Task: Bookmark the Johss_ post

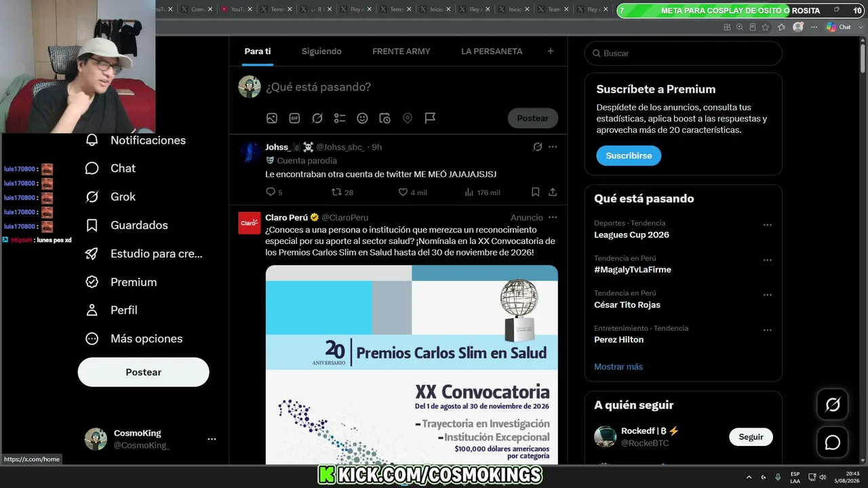Action: pos(536,192)
